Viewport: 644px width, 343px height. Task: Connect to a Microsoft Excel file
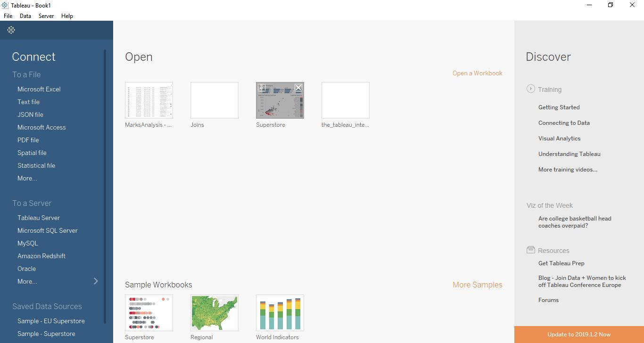click(39, 89)
